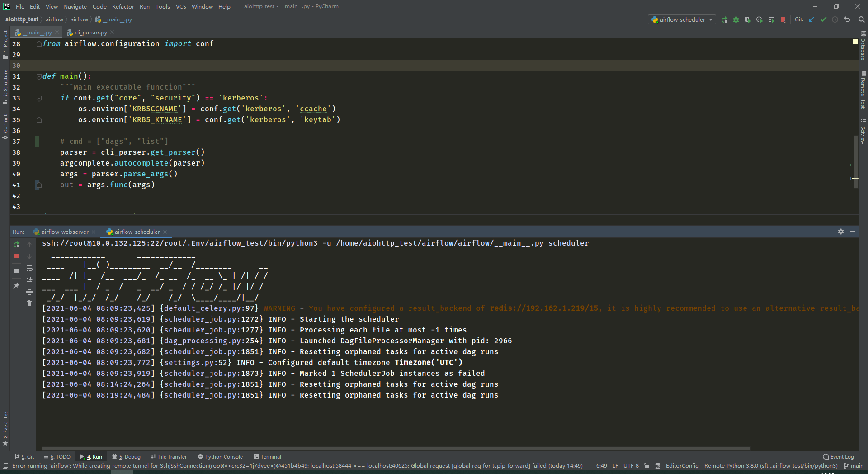This screenshot has width=868, height=474.
Task: Roll back changes with the undo arrow
Action: [847, 19]
